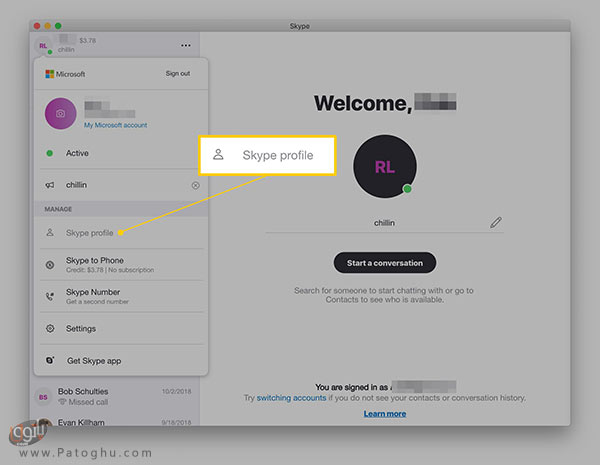Click the Microsoft logo
The height and width of the screenshot is (465, 600).
click(50, 74)
